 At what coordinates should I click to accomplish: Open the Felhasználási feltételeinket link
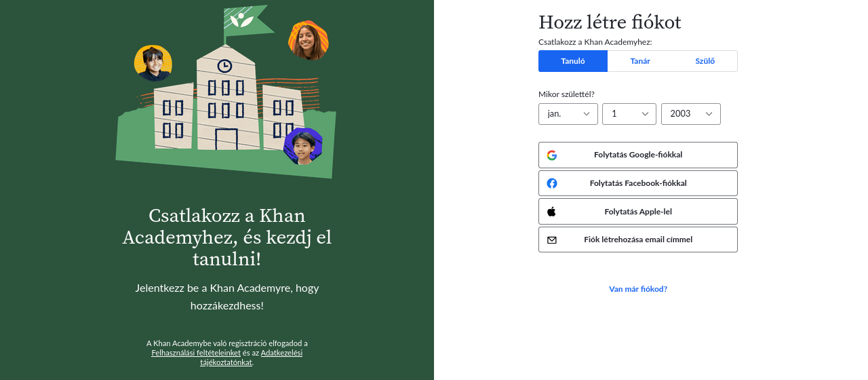pyautogui.click(x=196, y=353)
